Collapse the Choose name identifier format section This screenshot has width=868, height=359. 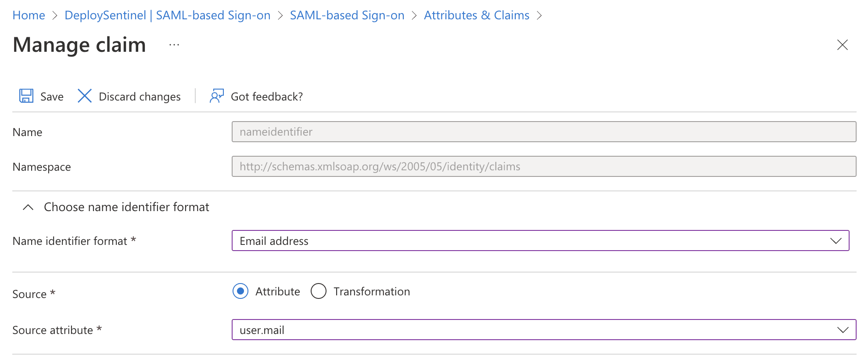point(28,207)
